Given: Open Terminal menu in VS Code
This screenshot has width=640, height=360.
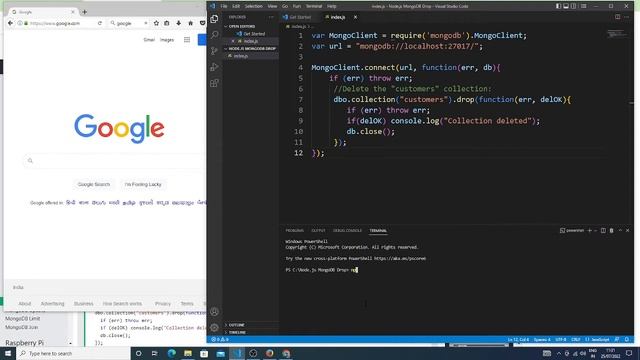Looking at the screenshot, I should click(314, 6).
